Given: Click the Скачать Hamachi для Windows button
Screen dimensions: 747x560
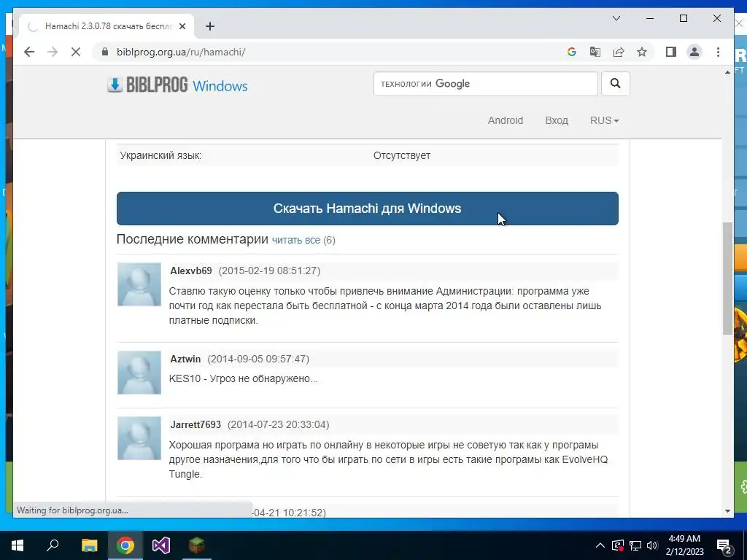Looking at the screenshot, I should [x=368, y=209].
